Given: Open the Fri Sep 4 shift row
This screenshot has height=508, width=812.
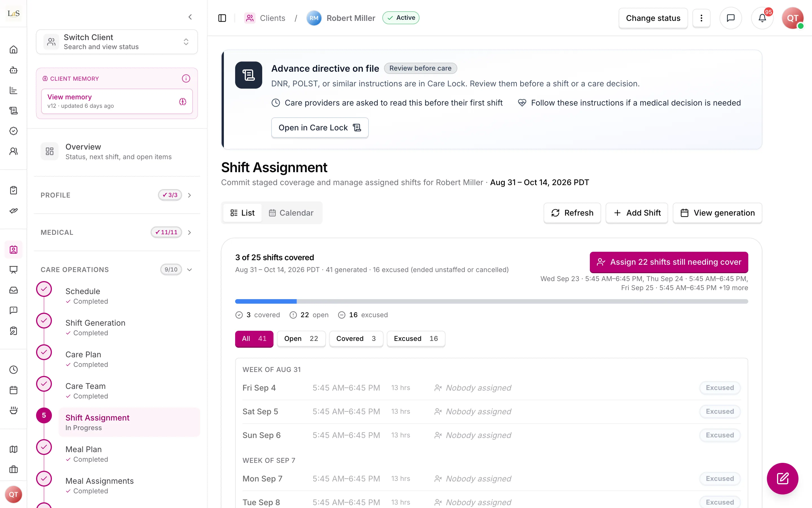Looking at the screenshot, I should tap(491, 388).
